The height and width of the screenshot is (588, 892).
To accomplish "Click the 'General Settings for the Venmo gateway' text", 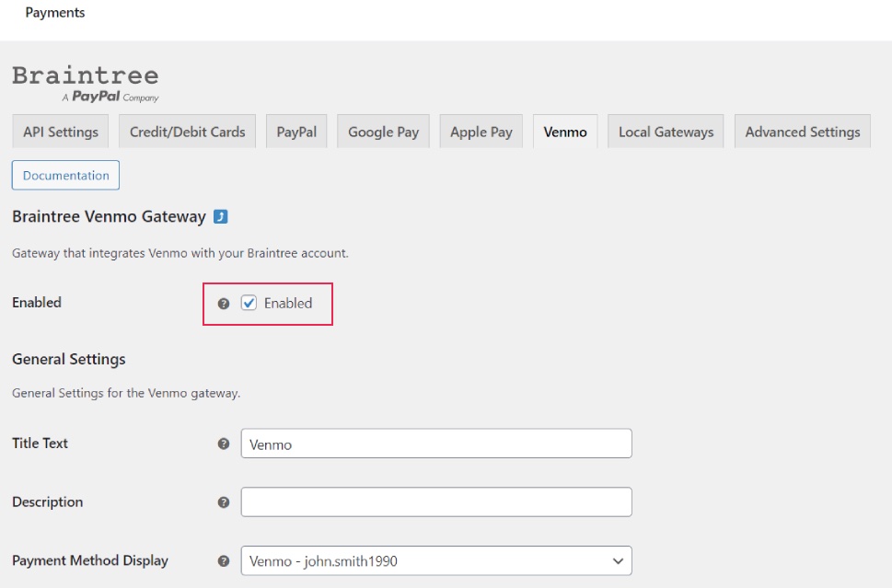I will [x=126, y=393].
